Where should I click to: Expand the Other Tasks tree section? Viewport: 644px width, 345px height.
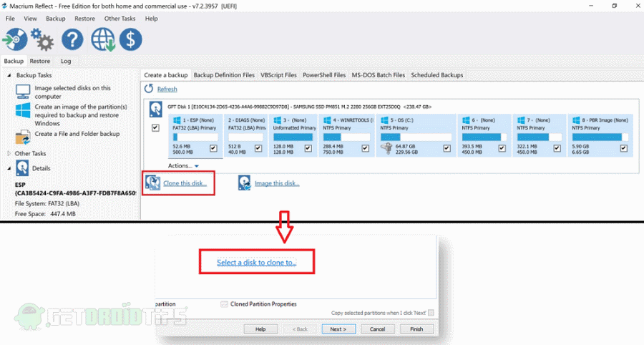9,153
